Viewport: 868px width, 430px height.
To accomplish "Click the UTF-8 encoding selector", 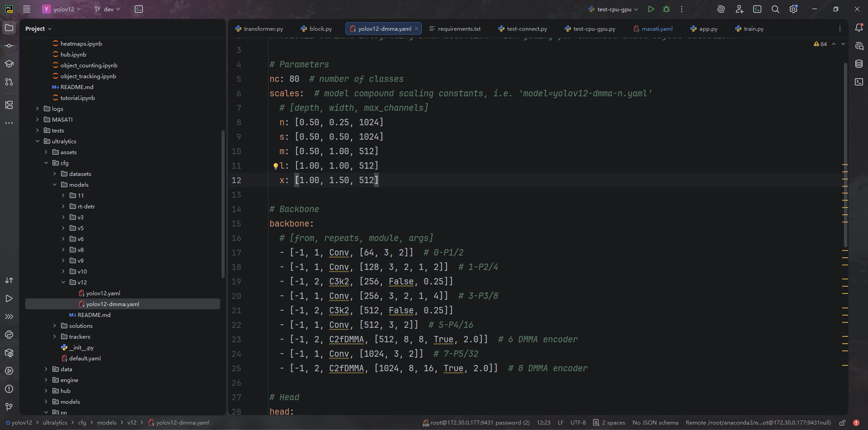I will 578,423.
